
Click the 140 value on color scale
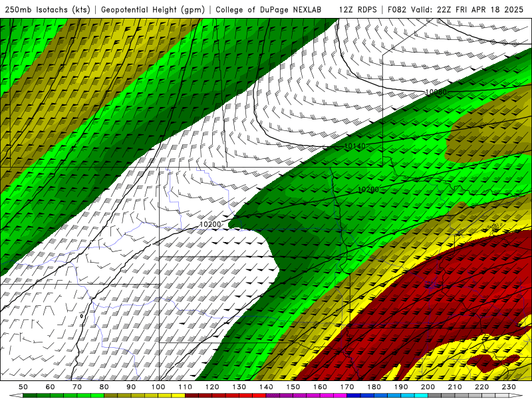(x=267, y=387)
